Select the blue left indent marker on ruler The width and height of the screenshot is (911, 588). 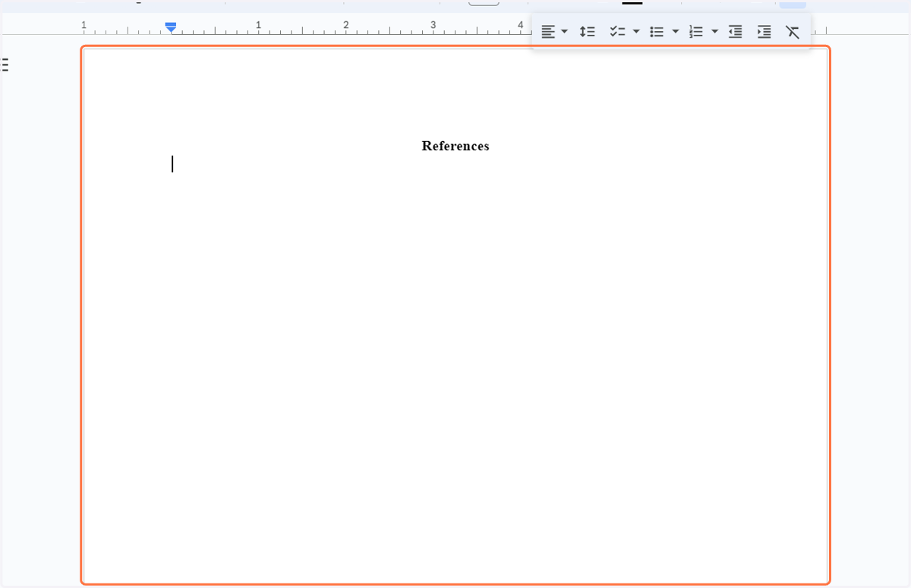coord(171,27)
